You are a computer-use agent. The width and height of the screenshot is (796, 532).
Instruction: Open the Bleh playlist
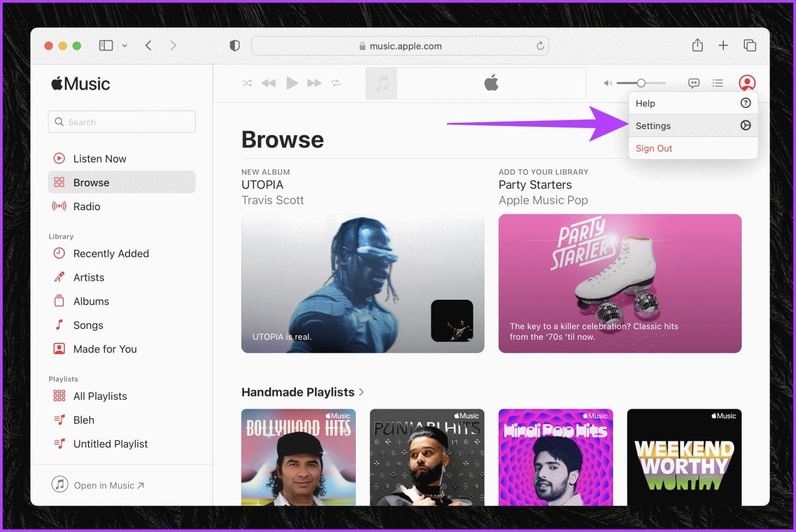click(x=122, y=420)
